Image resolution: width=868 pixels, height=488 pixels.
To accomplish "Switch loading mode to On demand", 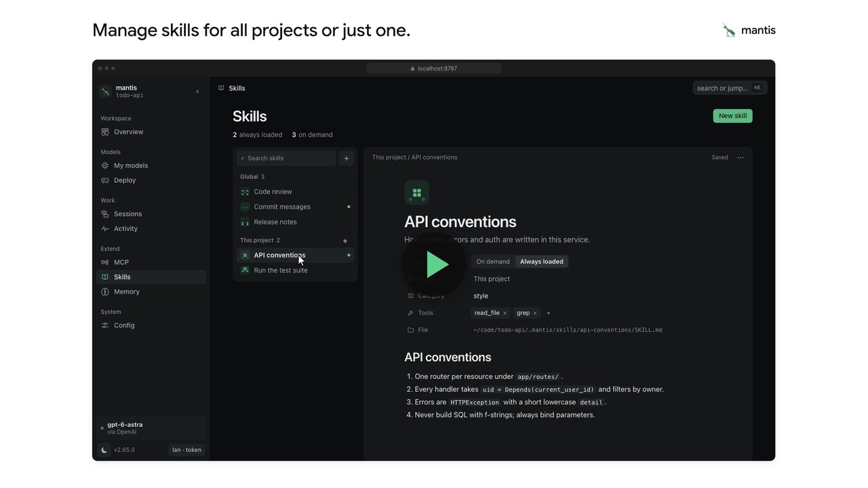I will 493,262.
